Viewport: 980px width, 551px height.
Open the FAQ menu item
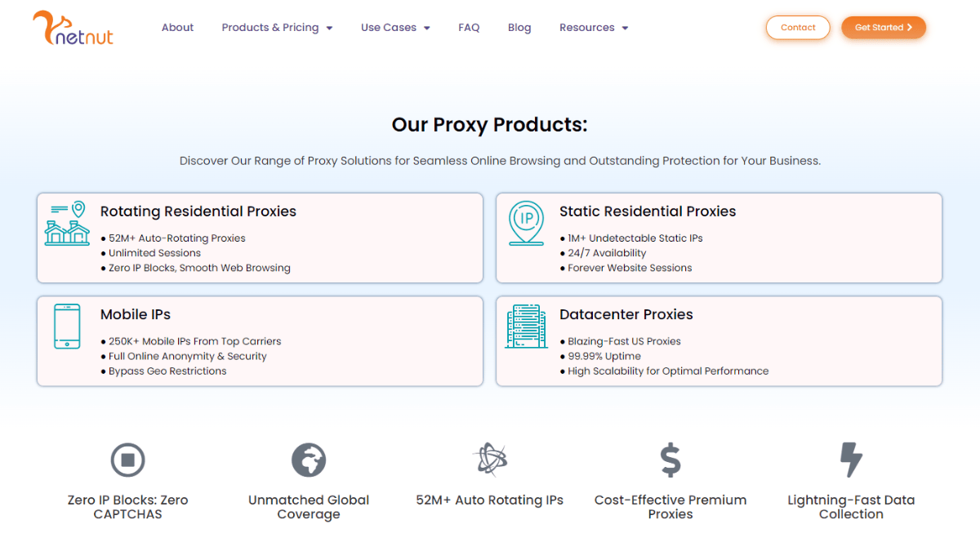click(469, 28)
